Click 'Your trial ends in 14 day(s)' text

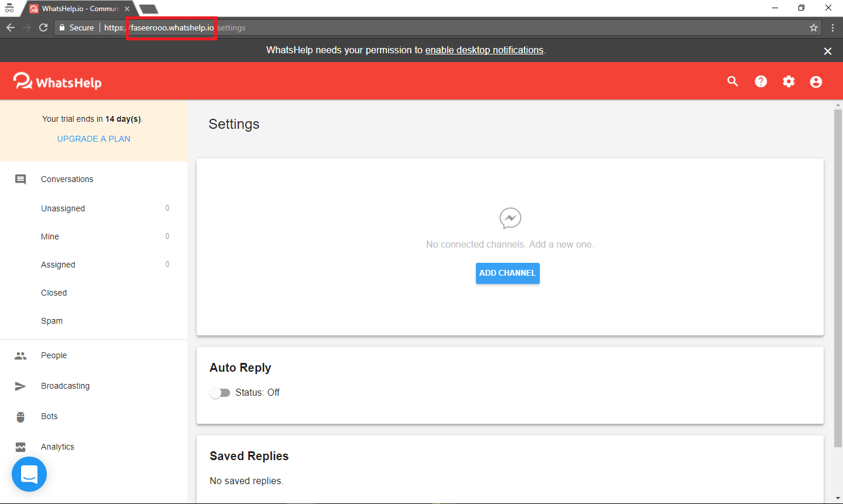[92, 119]
